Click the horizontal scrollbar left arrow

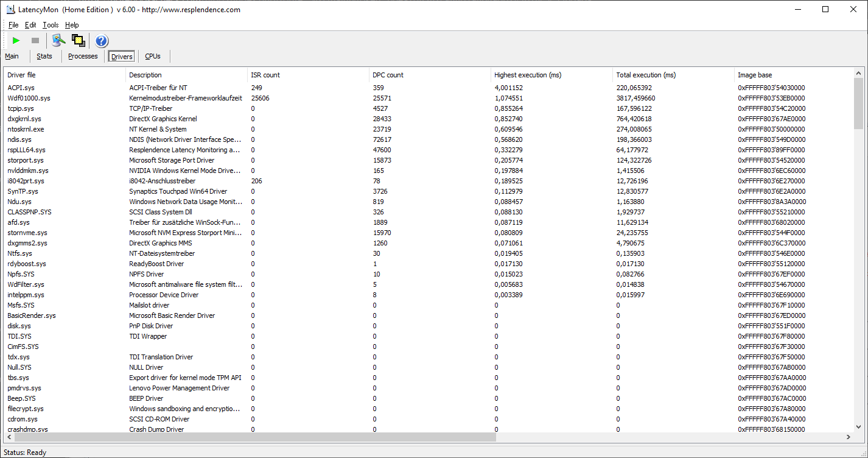coord(9,437)
